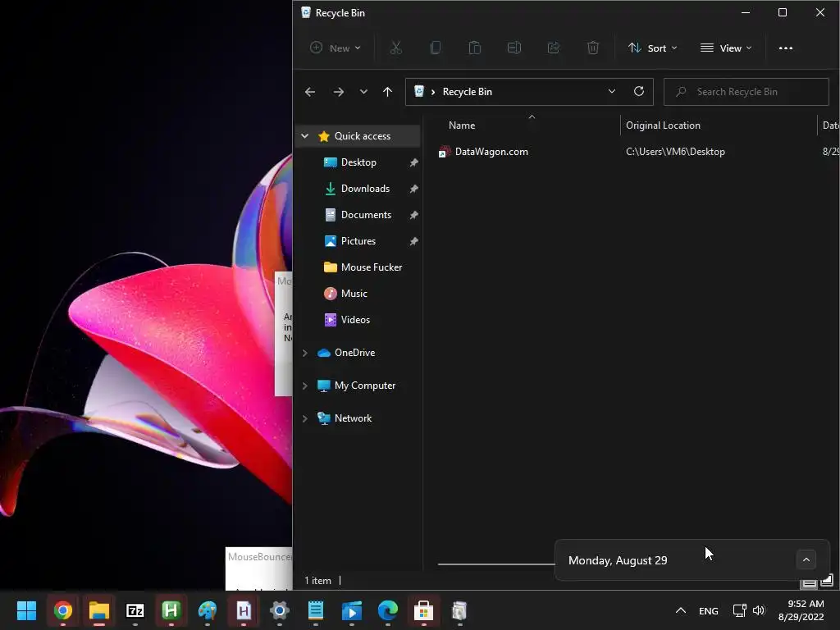Go forward using the right arrow
840x630 pixels.
pyautogui.click(x=339, y=92)
